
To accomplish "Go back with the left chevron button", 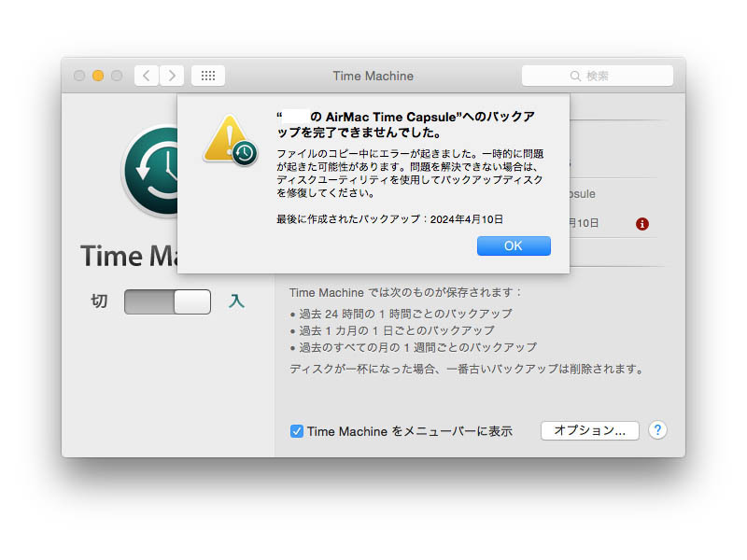I will 147,76.
